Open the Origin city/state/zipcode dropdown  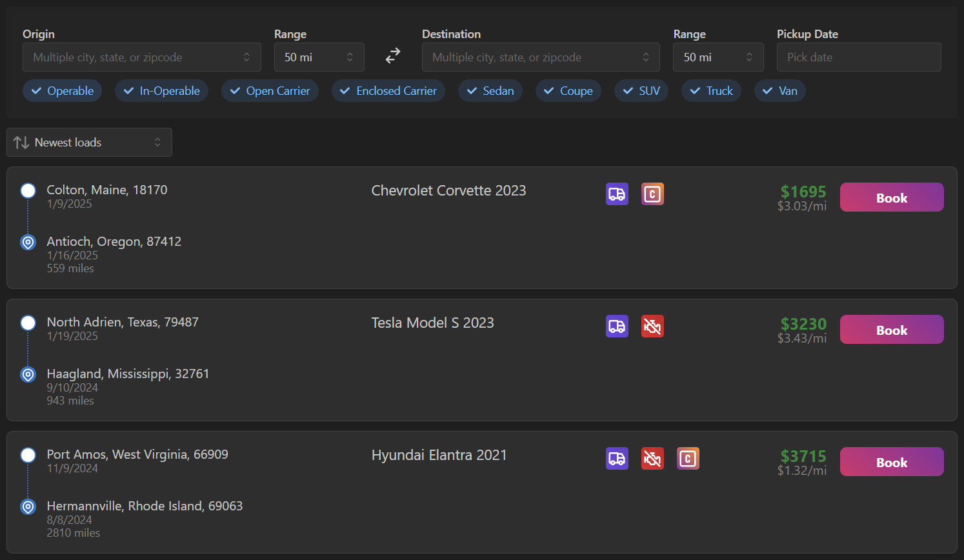(x=142, y=57)
